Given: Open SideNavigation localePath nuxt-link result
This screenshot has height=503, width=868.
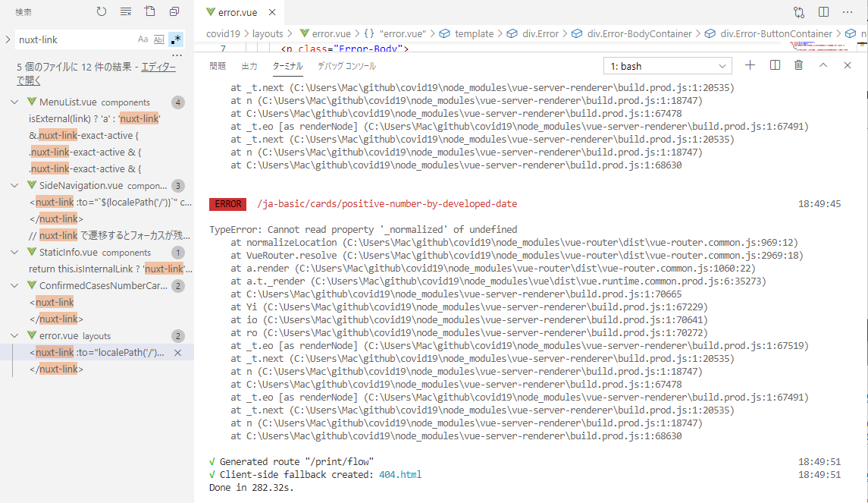Looking at the screenshot, I should 111,203.
